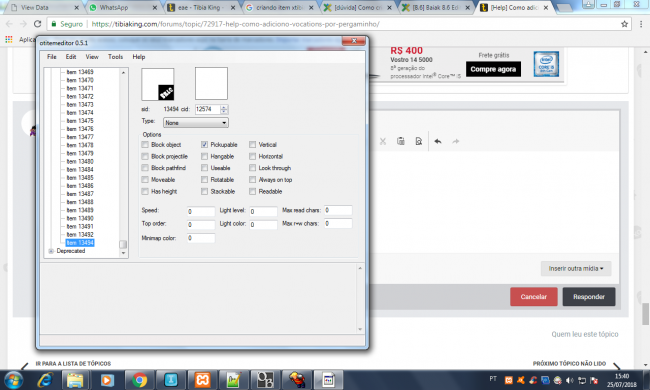Expand the Deprecated tree node
Viewport: 650px width, 390px height.
(x=51, y=251)
